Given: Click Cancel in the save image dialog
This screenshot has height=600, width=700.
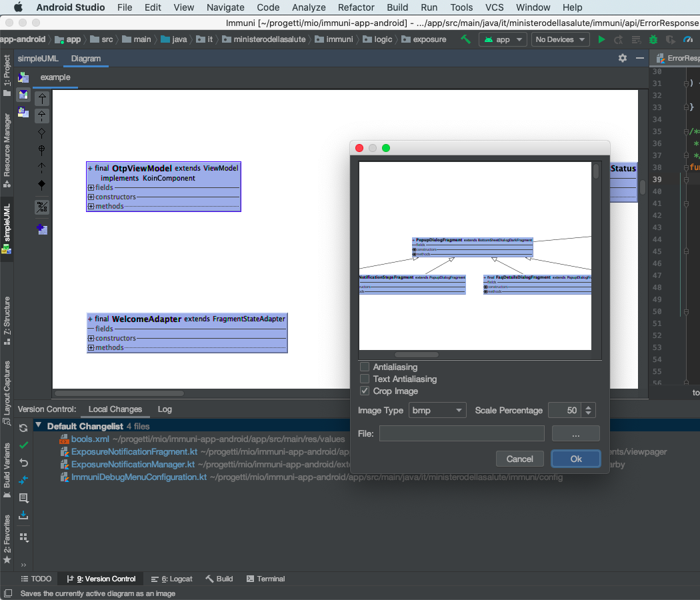Looking at the screenshot, I should click(519, 459).
